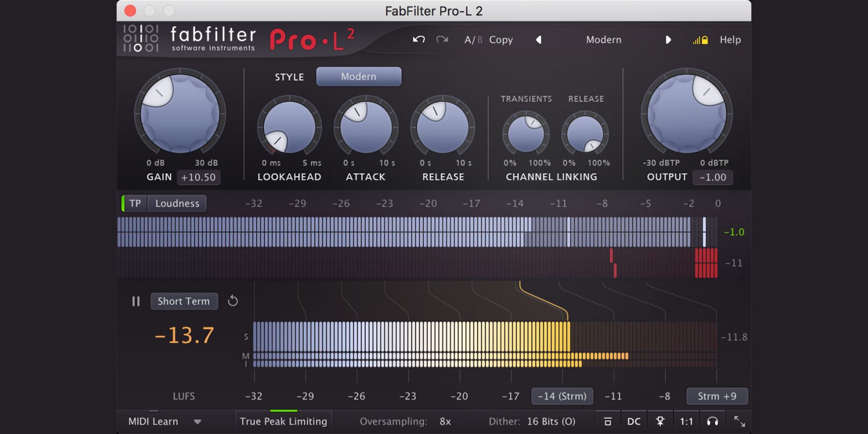Click the undo arrow icon
Screen dimensions: 868x434
(x=419, y=39)
